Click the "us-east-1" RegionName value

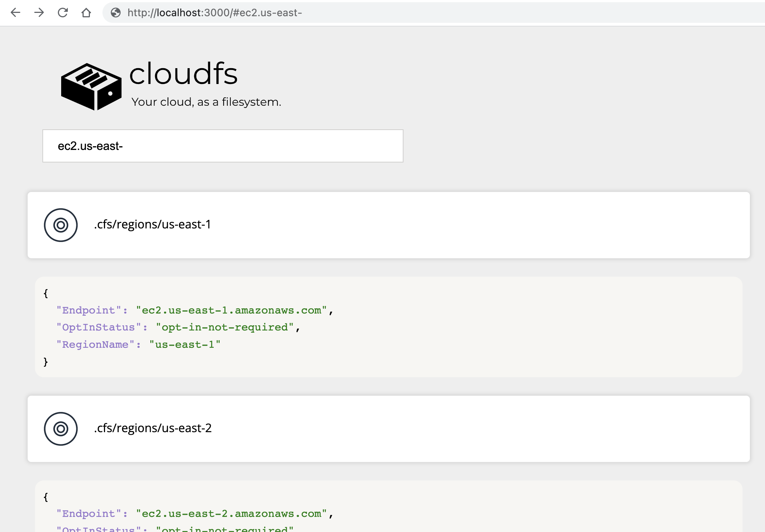point(185,344)
